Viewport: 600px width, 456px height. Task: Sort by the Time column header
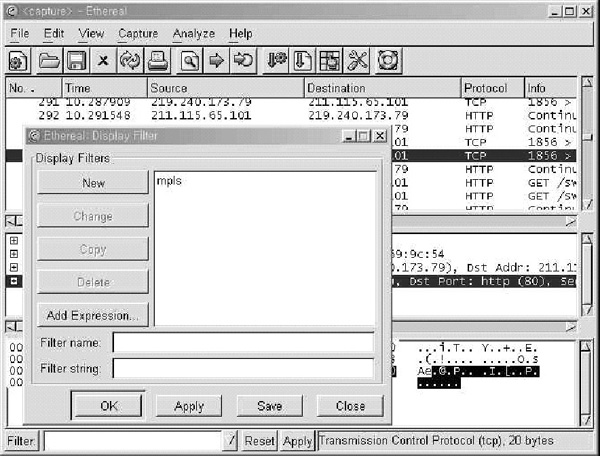point(104,88)
